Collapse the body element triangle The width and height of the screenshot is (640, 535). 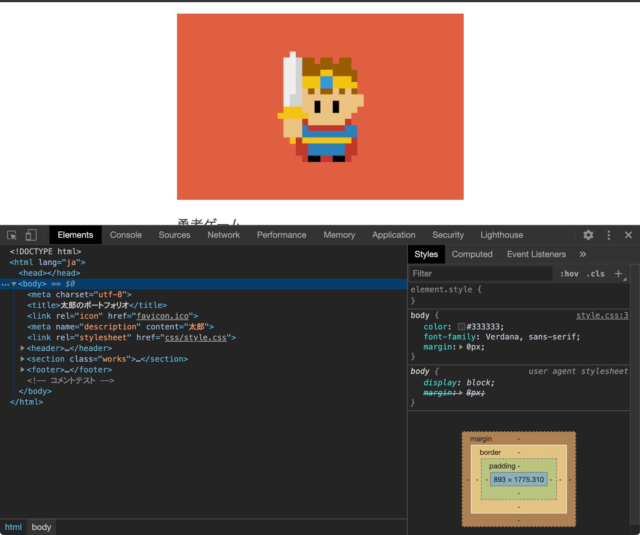coord(14,284)
